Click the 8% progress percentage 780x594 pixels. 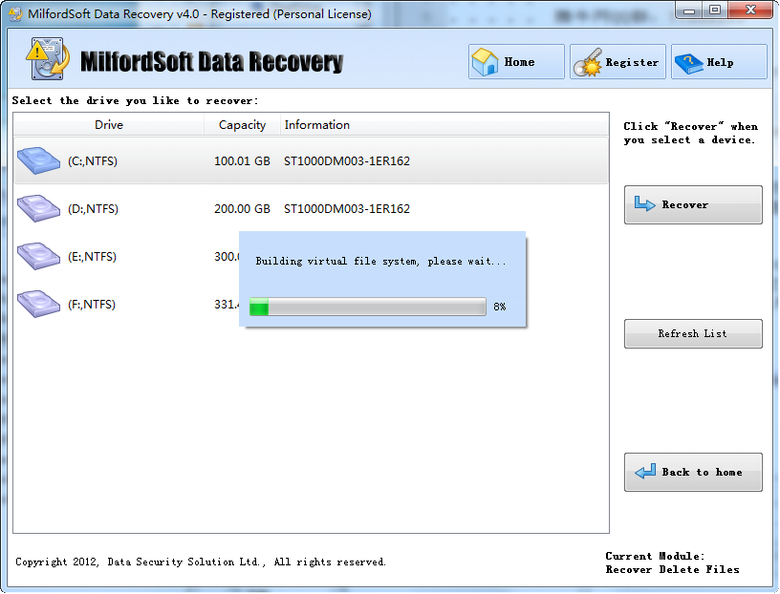499,307
